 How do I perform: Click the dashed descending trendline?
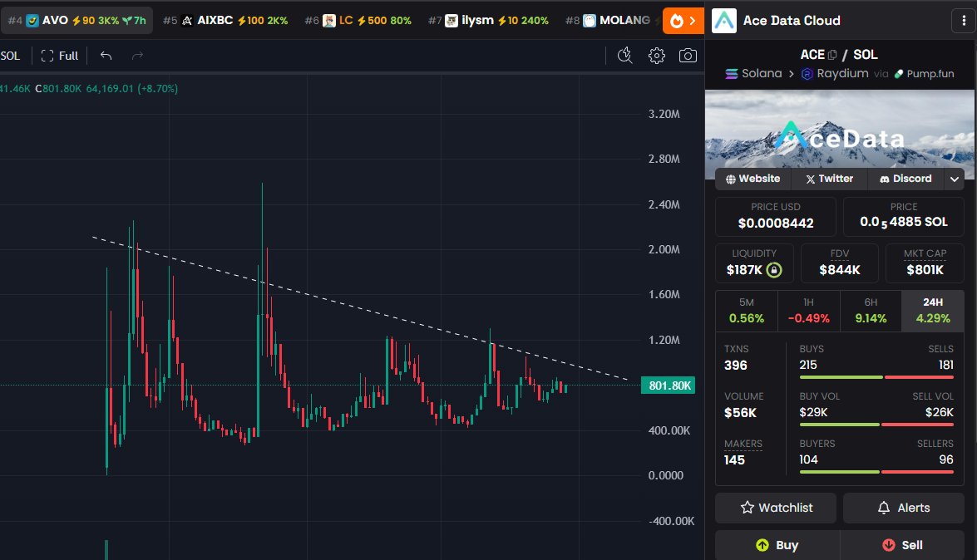coord(362,308)
